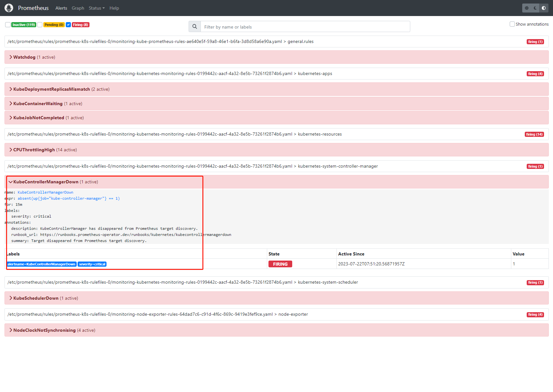Screen dimensions: 553x392
Task: Click firing (1) badge on controller-manager row
Action: [535, 166]
